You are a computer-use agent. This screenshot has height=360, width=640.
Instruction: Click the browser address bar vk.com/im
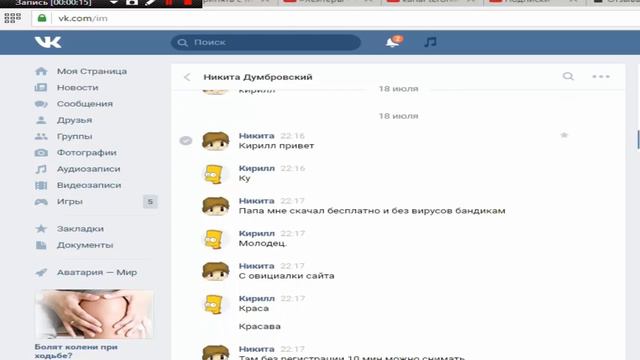335,18
